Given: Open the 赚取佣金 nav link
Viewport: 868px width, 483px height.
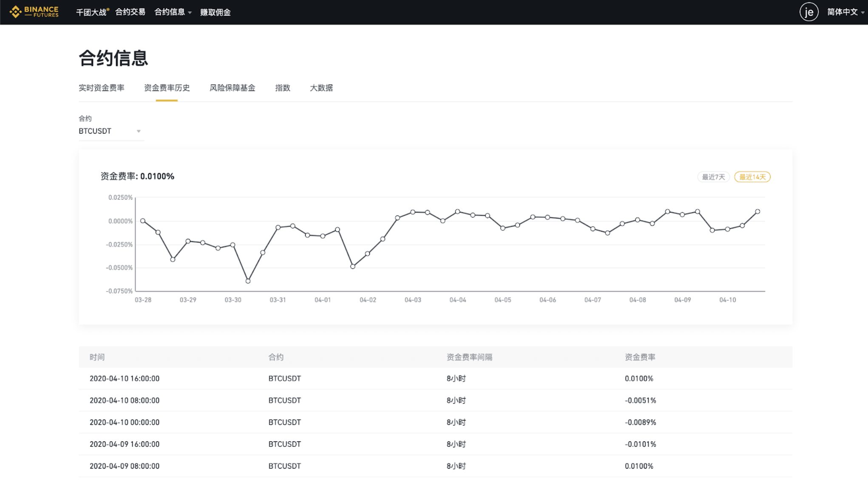Looking at the screenshot, I should click(x=215, y=12).
